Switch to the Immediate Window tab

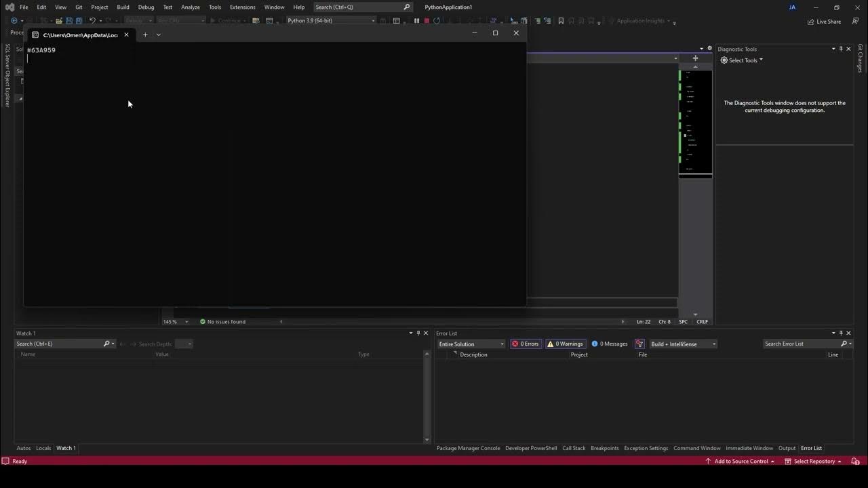(749, 448)
